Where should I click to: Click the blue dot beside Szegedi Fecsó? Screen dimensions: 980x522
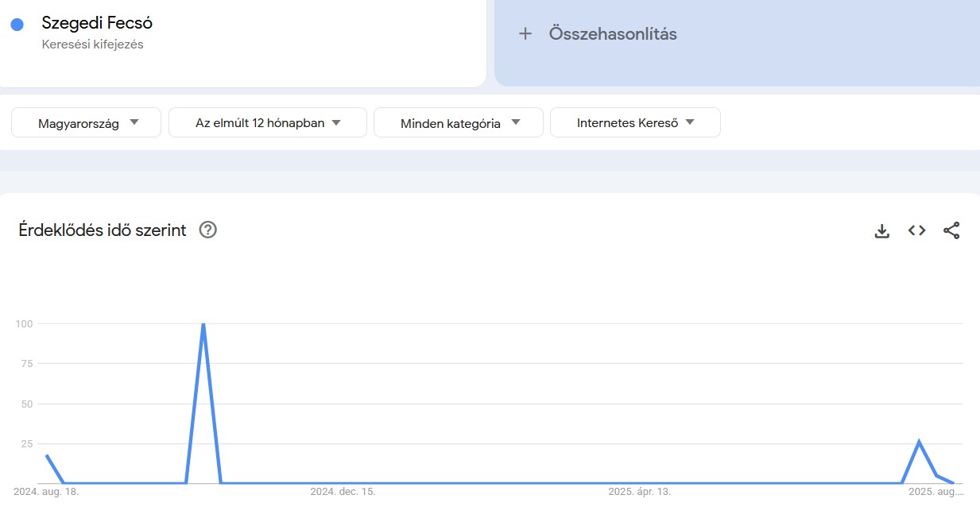tap(17, 23)
